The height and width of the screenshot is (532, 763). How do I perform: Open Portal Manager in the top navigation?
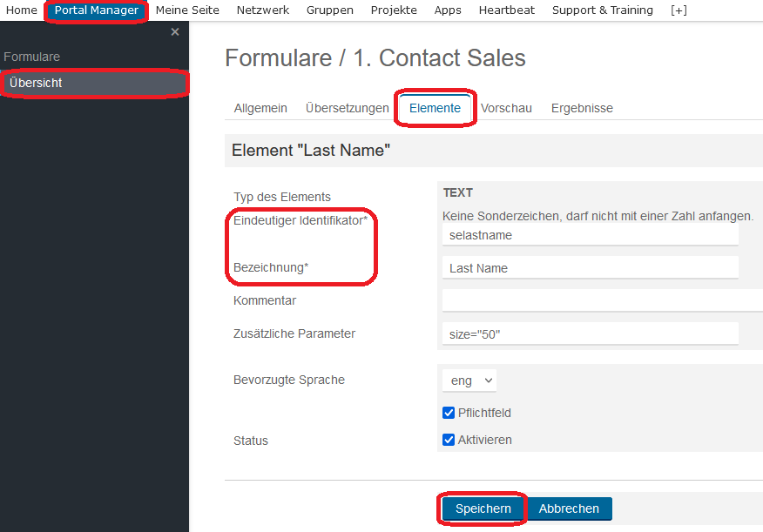click(x=97, y=10)
